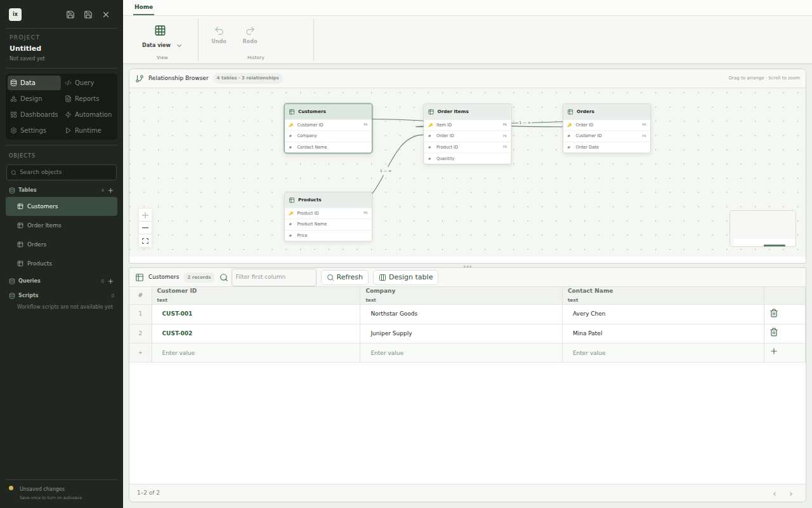The image size is (812, 508).
Task: Click the ix application logo
Action: click(15, 14)
